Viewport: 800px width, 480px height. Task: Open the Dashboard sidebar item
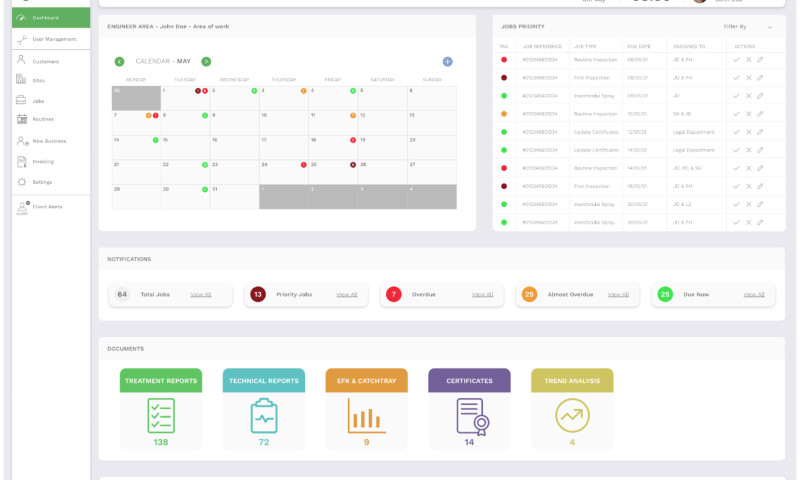point(51,18)
